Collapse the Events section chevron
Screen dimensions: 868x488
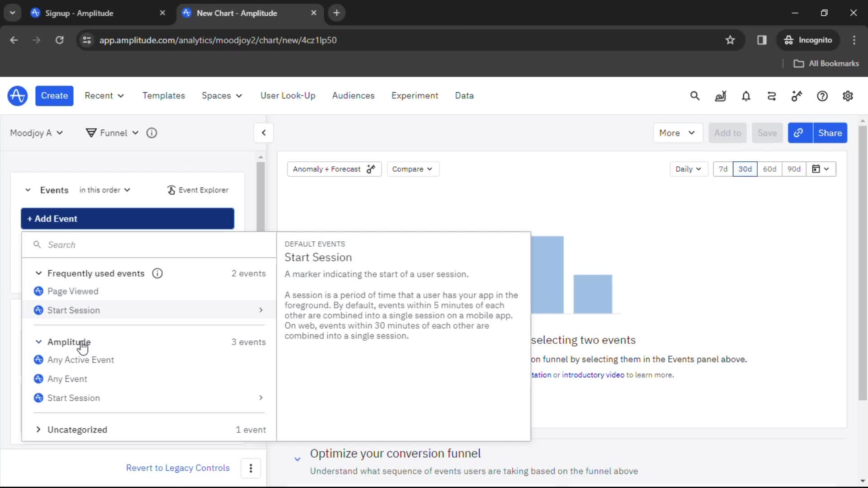pos(28,190)
